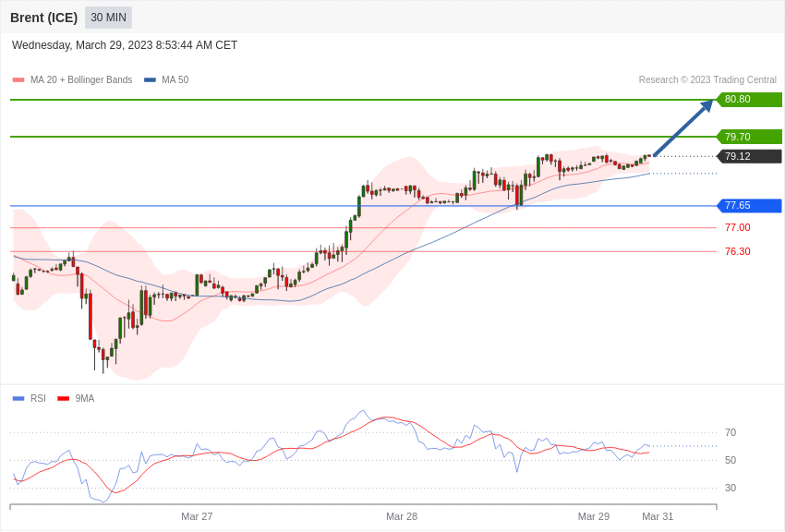Toggle the MA 50 legend label
Viewport: 785px width, 532px height.
175,80
